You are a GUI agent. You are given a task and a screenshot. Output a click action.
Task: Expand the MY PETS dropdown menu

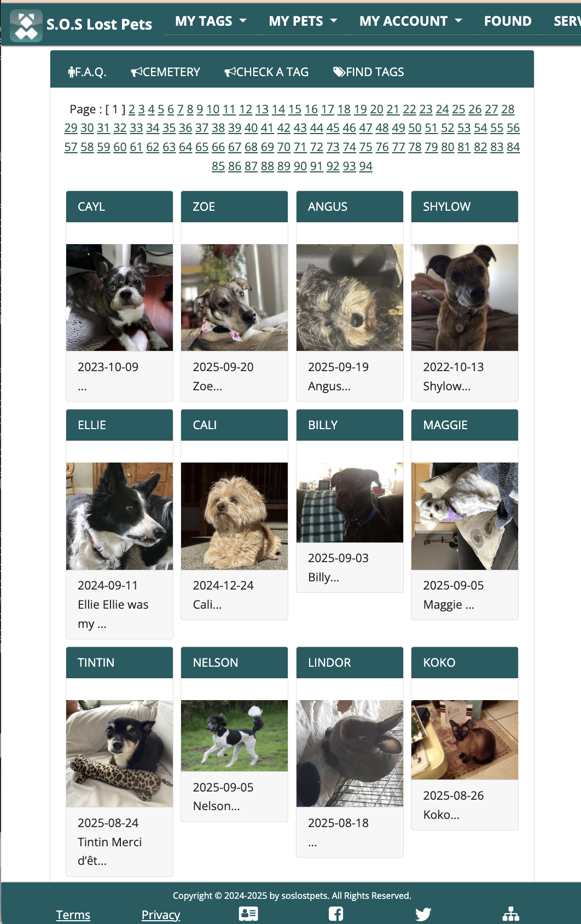tap(303, 21)
